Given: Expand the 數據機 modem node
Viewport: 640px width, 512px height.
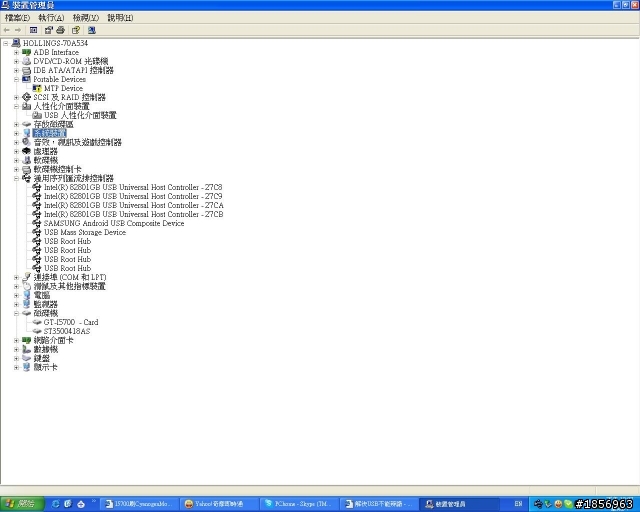Looking at the screenshot, I should point(16,349).
